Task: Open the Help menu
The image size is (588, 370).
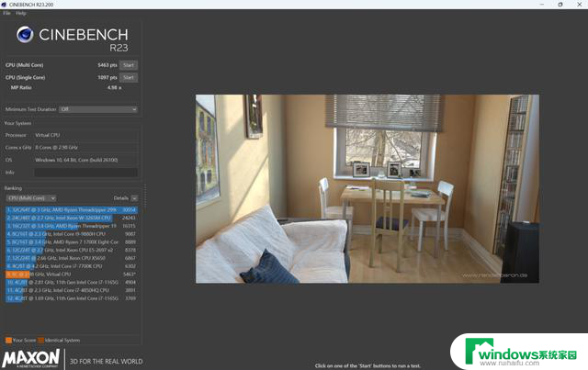Action: (x=21, y=13)
